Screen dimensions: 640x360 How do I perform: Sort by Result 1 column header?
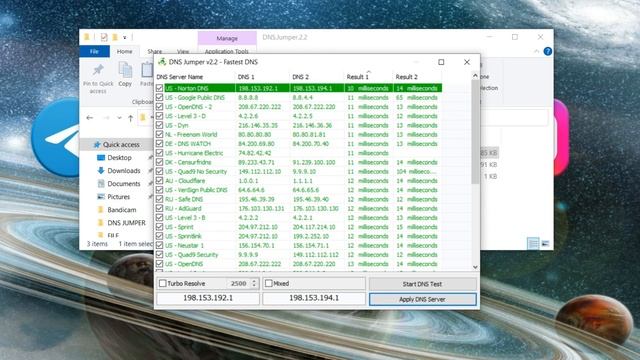[x=368, y=77]
